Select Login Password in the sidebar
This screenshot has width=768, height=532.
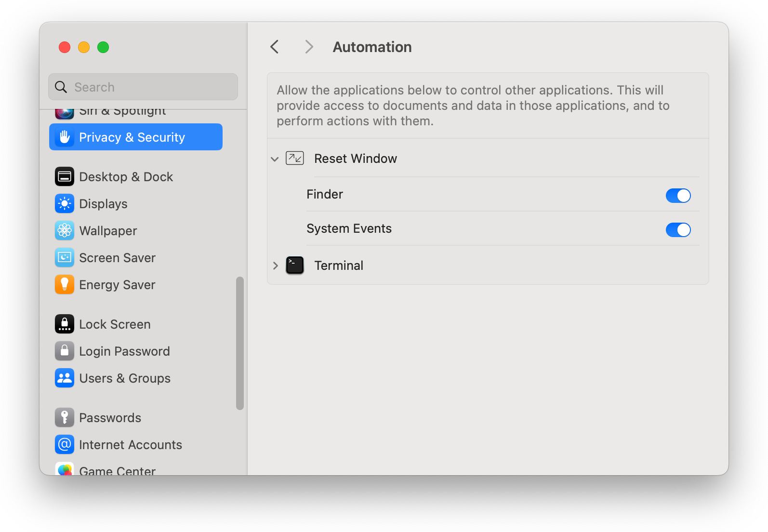[x=136, y=351]
